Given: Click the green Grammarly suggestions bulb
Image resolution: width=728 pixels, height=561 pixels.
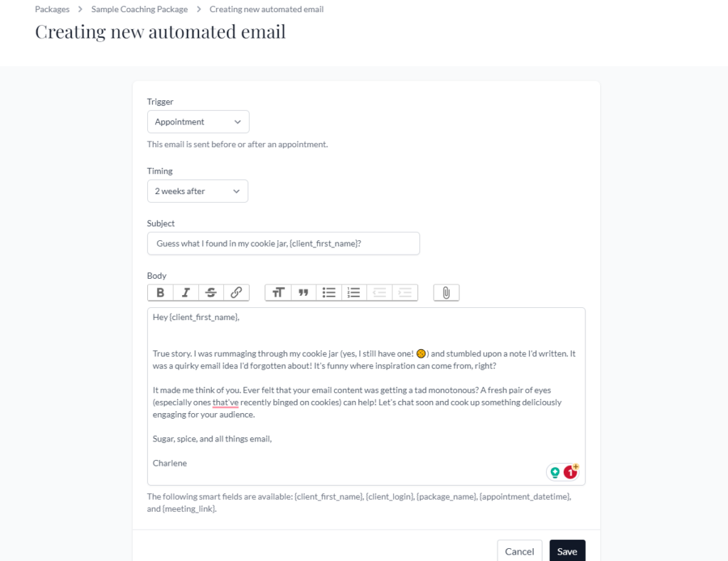Looking at the screenshot, I should coord(555,473).
